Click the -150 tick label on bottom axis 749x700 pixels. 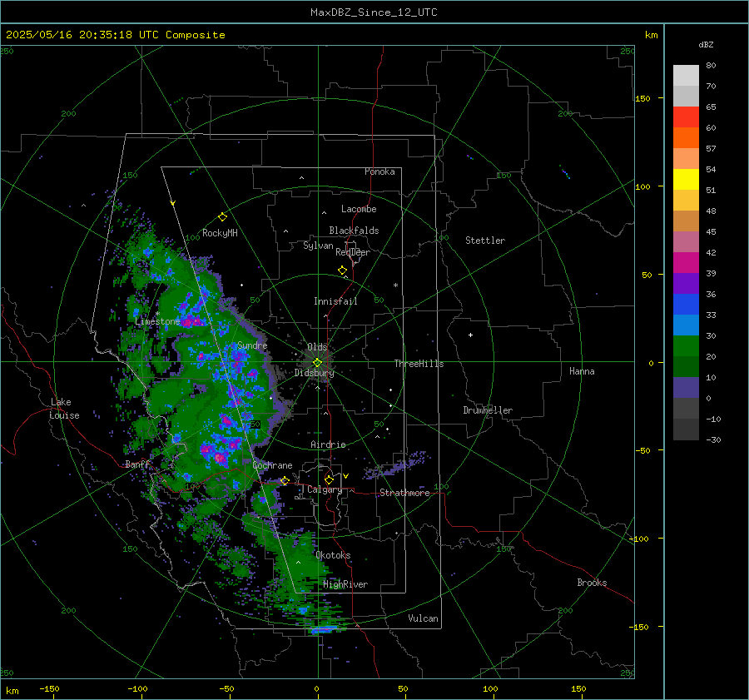tap(49, 688)
